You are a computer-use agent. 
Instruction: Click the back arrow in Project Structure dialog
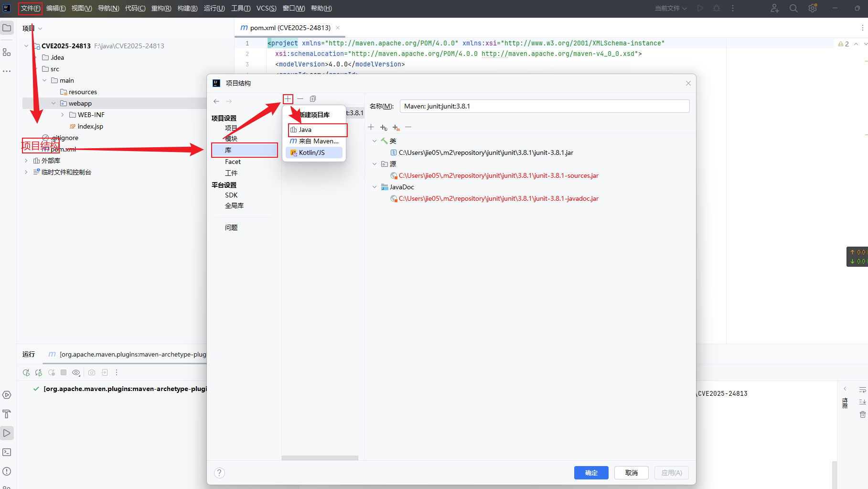pyautogui.click(x=216, y=101)
